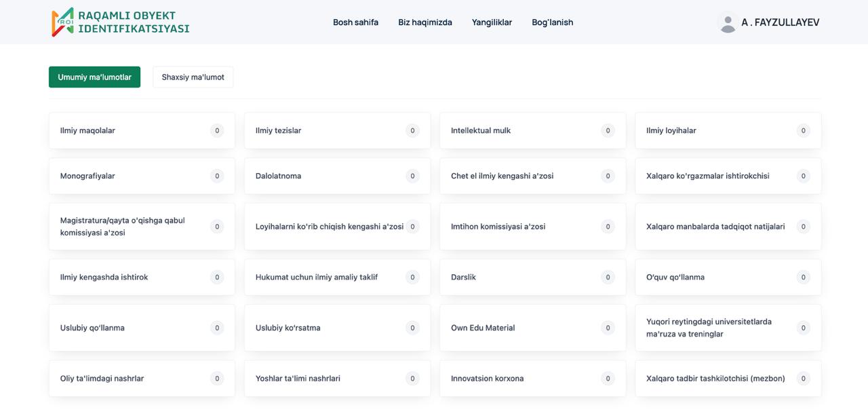The width and height of the screenshot is (868, 418).
Task: Select the Umumiy ma'lumotlar tab
Action: coord(94,77)
